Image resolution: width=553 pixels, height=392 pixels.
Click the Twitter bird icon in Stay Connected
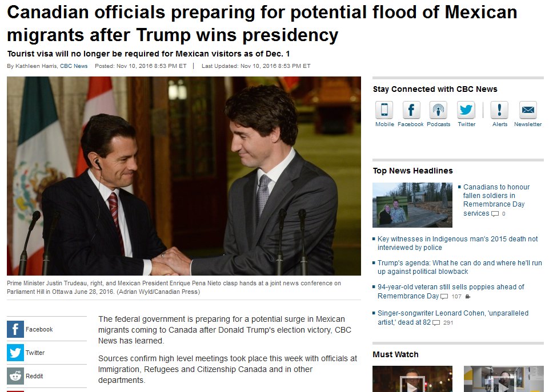pos(466,110)
